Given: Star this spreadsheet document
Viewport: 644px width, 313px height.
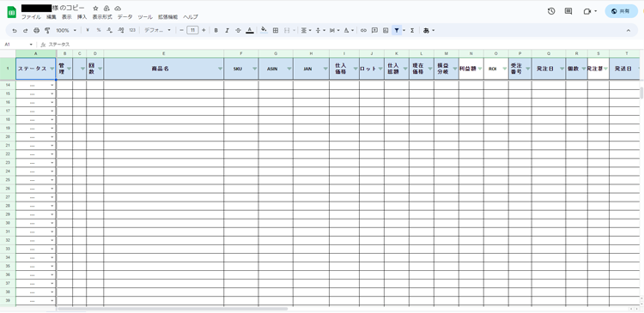Looking at the screenshot, I should coord(95,9).
